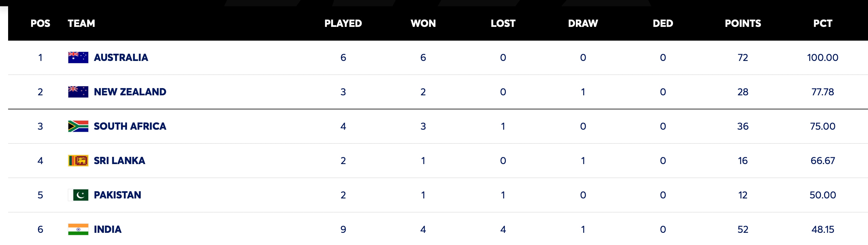The width and height of the screenshot is (868, 245).
Task: Click Australia's 100.00 PCT value
Action: coord(823,57)
